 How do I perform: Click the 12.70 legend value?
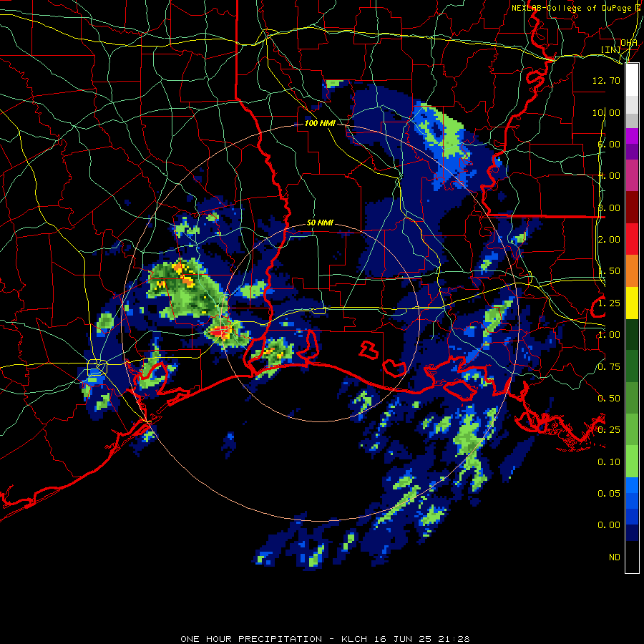606,80
